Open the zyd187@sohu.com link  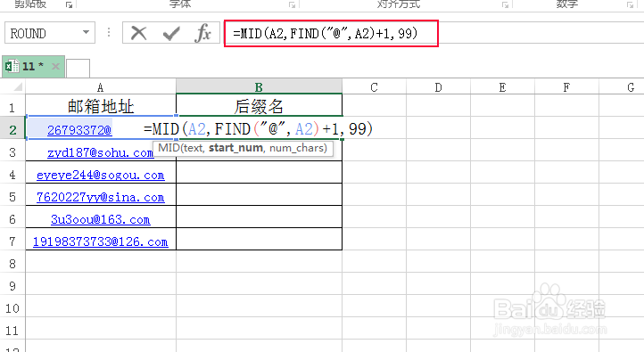pos(101,152)
